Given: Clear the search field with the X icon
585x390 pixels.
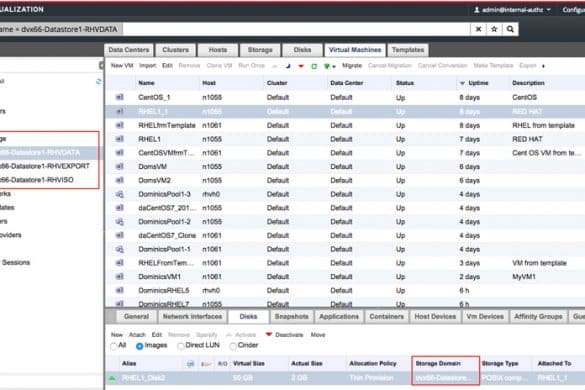Looking at the screenshot, I should pos(478,29).
